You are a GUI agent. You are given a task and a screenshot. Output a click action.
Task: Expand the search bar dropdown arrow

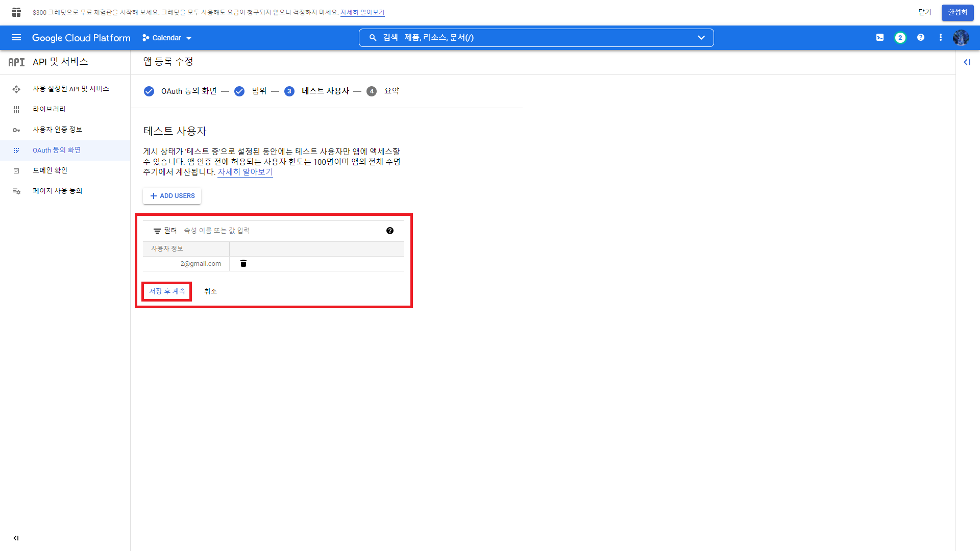point(701,38)
